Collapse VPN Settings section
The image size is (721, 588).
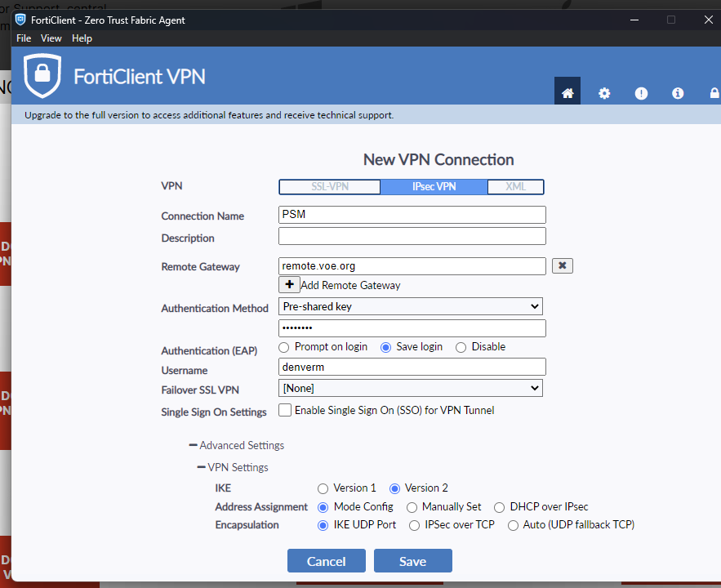tap(233, 467)
